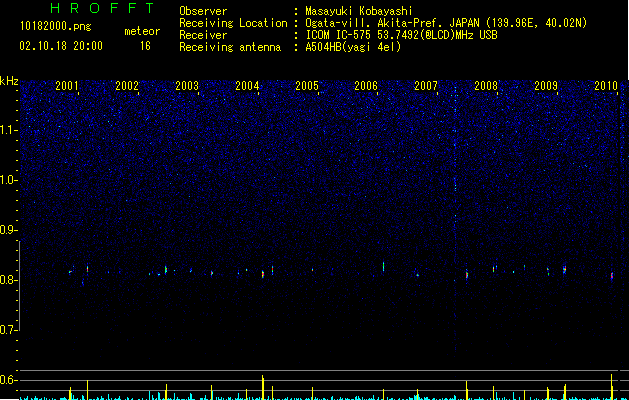Click the Receiving antenna label
This screenshot has width=629, height=400.
point(230,47)
